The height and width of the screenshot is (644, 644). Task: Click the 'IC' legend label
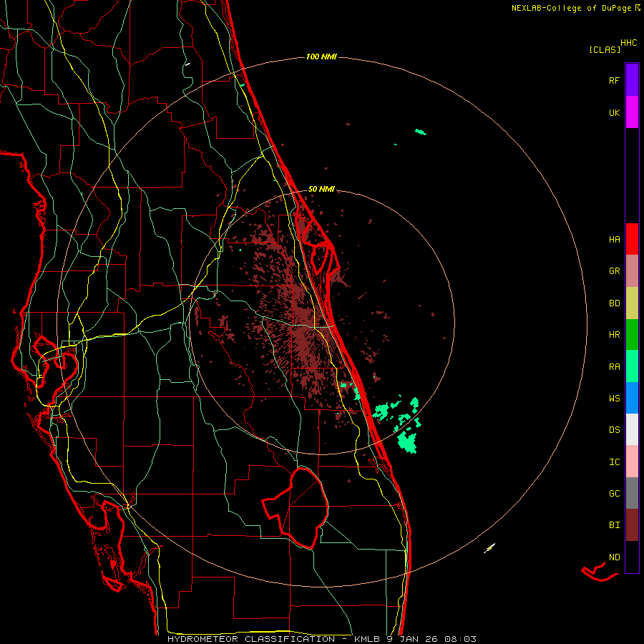[x=614, y=462]
